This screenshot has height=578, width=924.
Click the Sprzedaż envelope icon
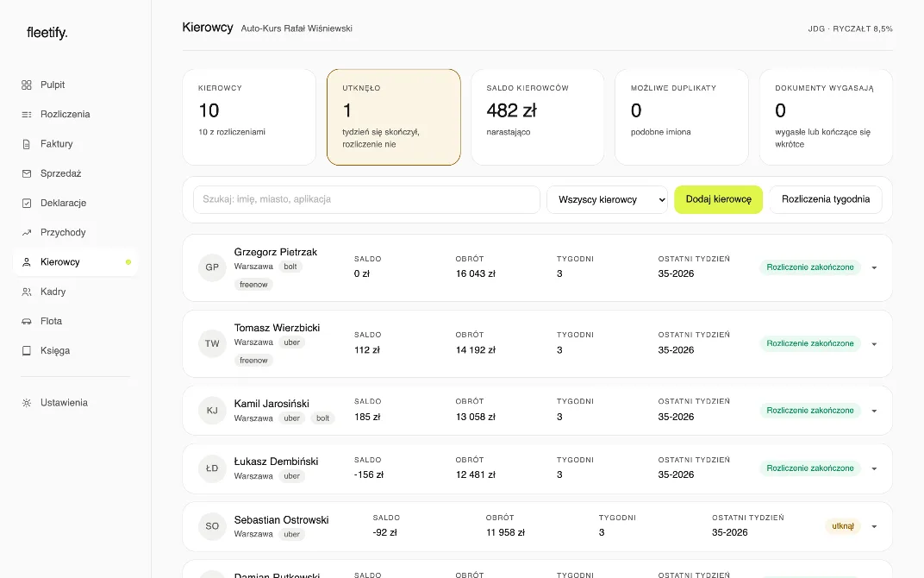coord(27,173)
